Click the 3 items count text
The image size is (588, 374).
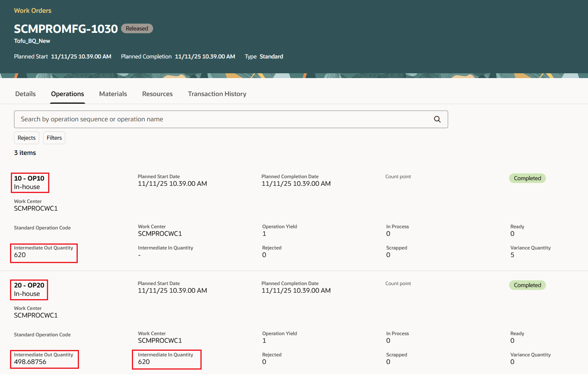[x=25, y=153]
